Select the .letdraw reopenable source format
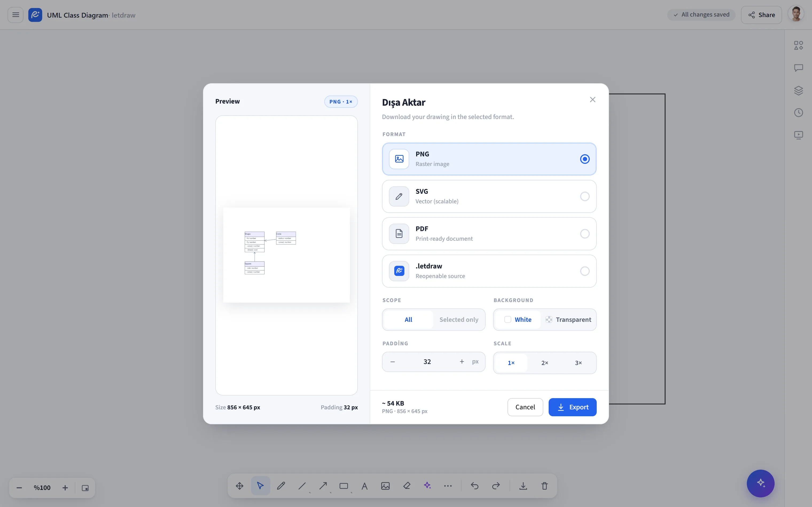 coord(489,271)
